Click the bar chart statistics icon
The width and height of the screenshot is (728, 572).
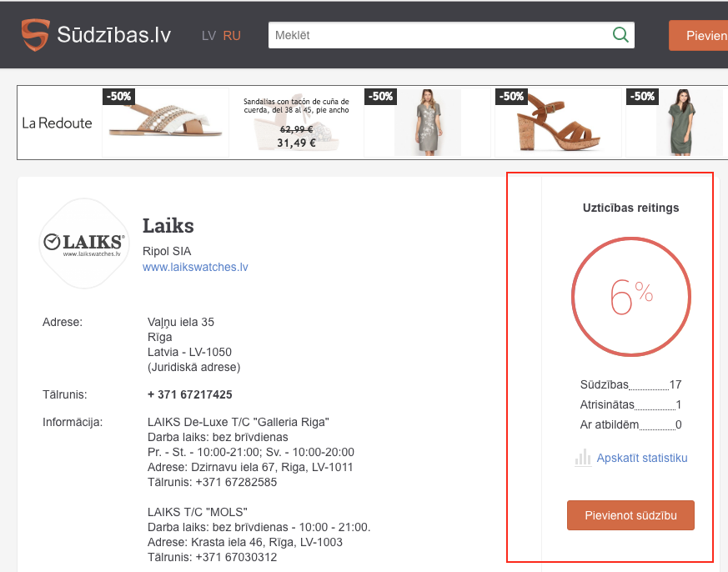(x=582, y=458)
